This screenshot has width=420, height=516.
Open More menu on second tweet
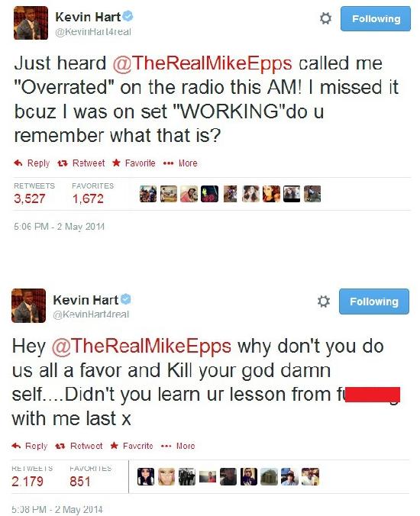click(x=178, y=446)
